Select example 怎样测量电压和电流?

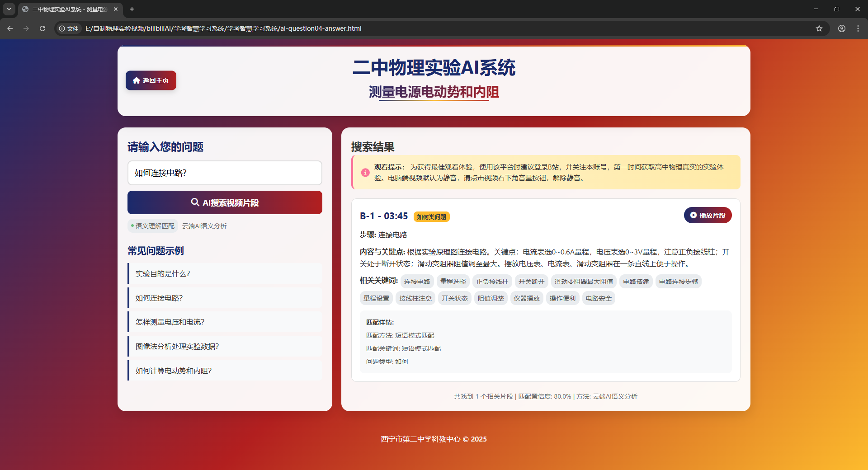[225, 322]
